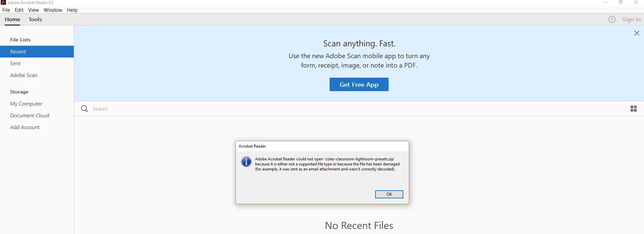Restore down the Acrobat Reader window
Screen dimensions: 644x234
621,2
